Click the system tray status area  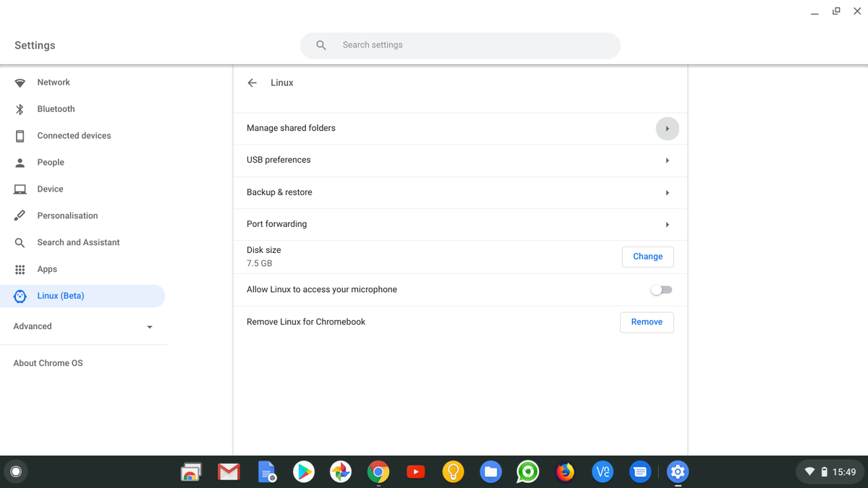point(830,471)
